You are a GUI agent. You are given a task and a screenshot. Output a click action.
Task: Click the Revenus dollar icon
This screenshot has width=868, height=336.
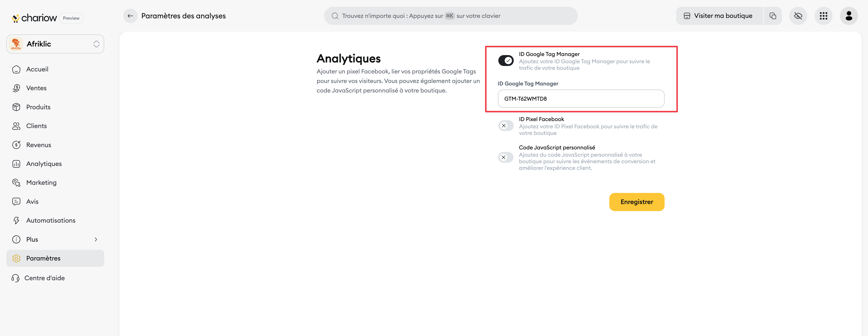(x=16, y=145)
